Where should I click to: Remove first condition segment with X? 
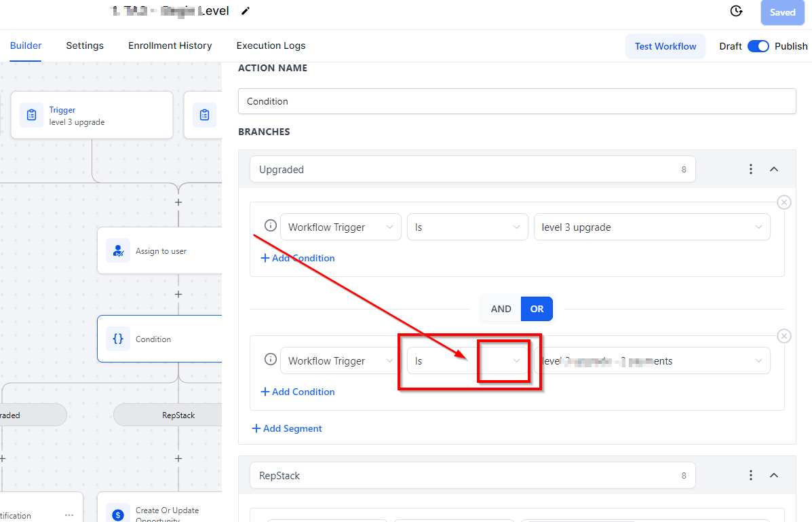(784, 202)
